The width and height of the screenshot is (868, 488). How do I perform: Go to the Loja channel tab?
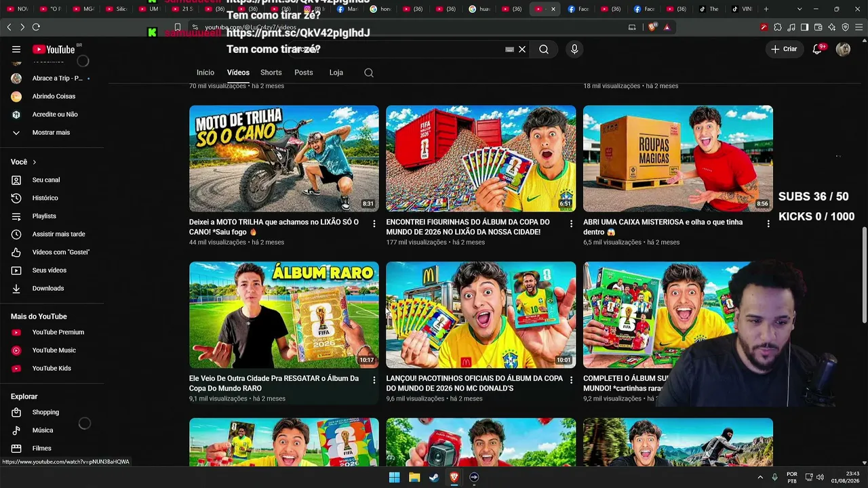pos(336,73)
